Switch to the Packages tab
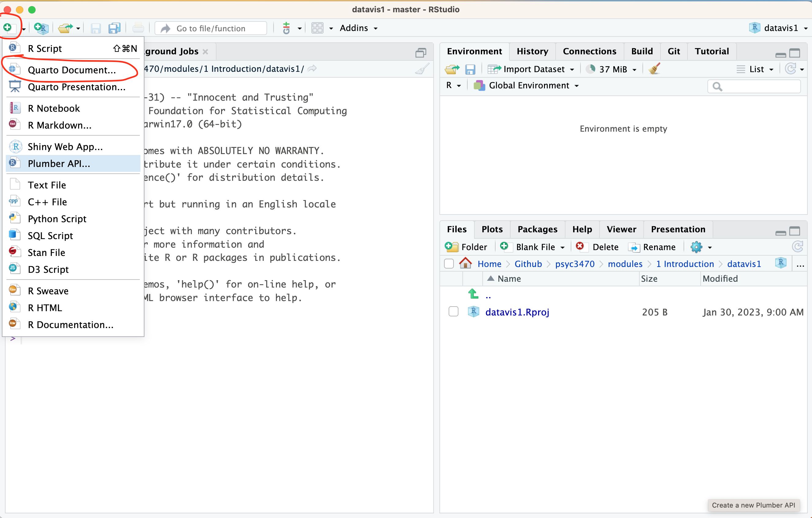The image size is (812, 518). 537,229
